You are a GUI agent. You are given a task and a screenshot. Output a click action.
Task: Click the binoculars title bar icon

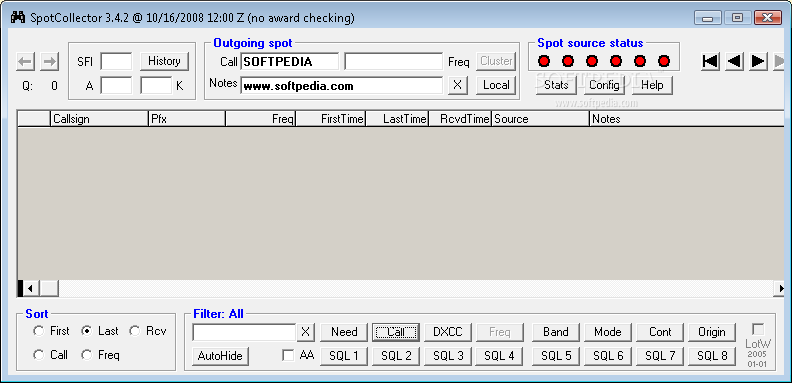pyautogui.click(x=18, y=18)
